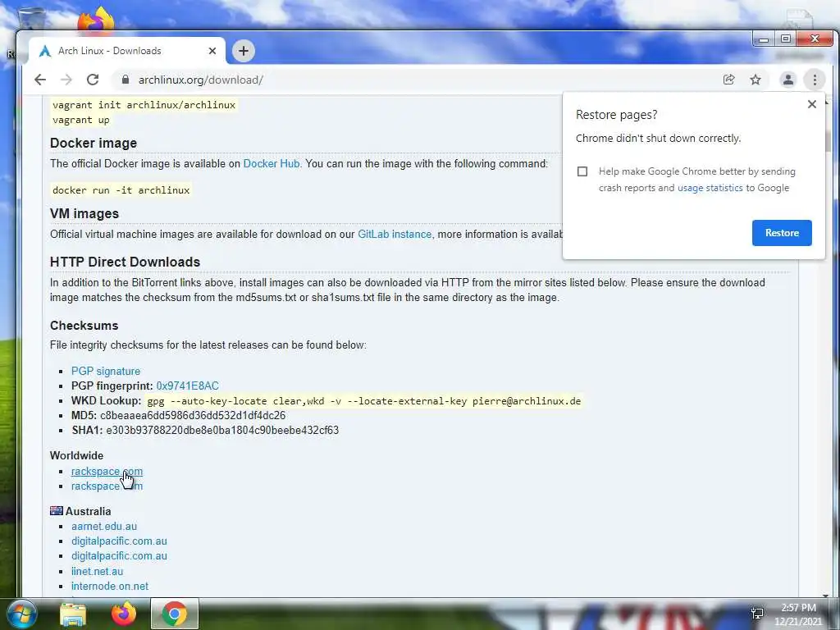Open the Chrome profile icon
840x630 pixels.
tap(788, 80)
